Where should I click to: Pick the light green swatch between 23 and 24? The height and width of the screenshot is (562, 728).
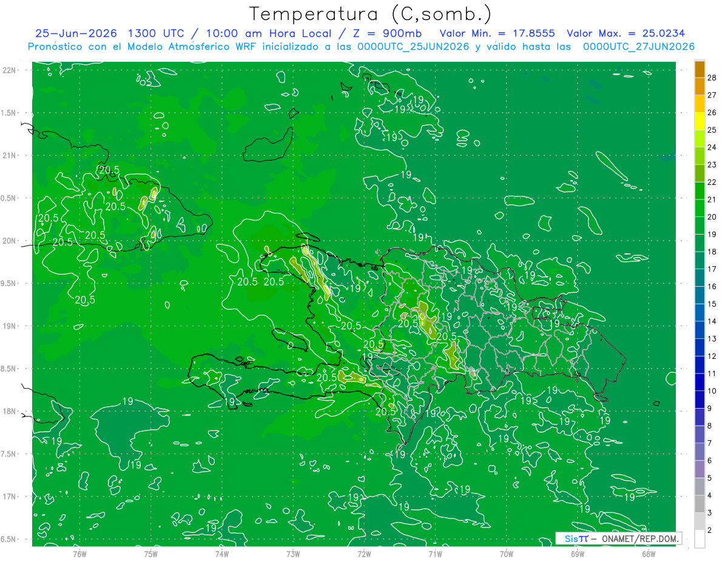point(699,155)
